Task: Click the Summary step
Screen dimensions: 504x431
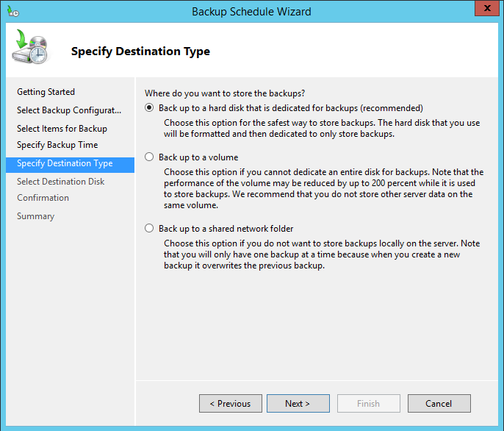Action: coord(36,216)
